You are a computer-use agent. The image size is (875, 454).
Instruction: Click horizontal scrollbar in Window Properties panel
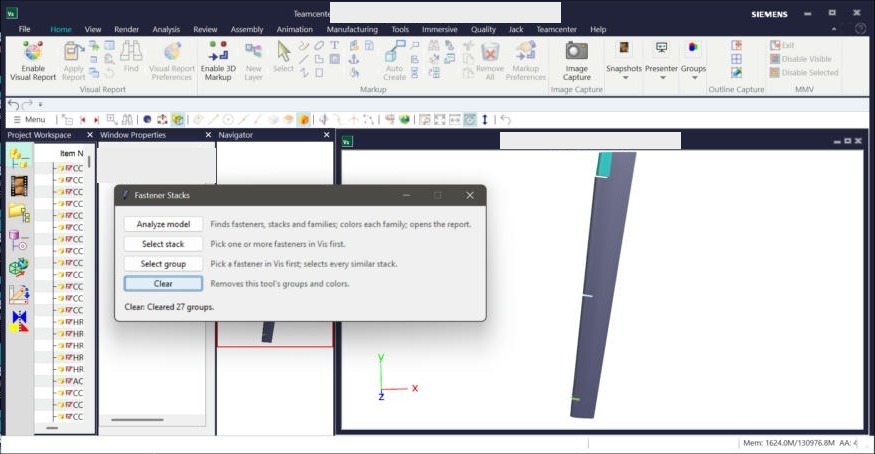pyautogui.click(x=137, y=419)
